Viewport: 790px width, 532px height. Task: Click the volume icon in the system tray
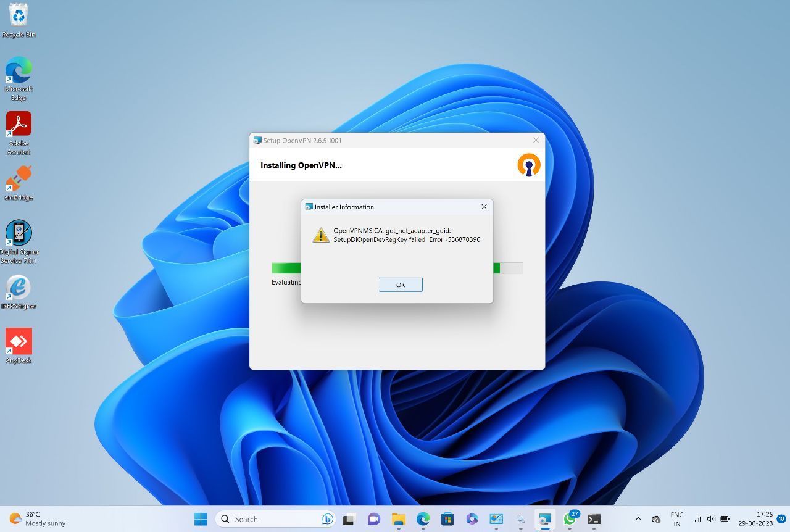pyautogui.click(x=710, y=519)
